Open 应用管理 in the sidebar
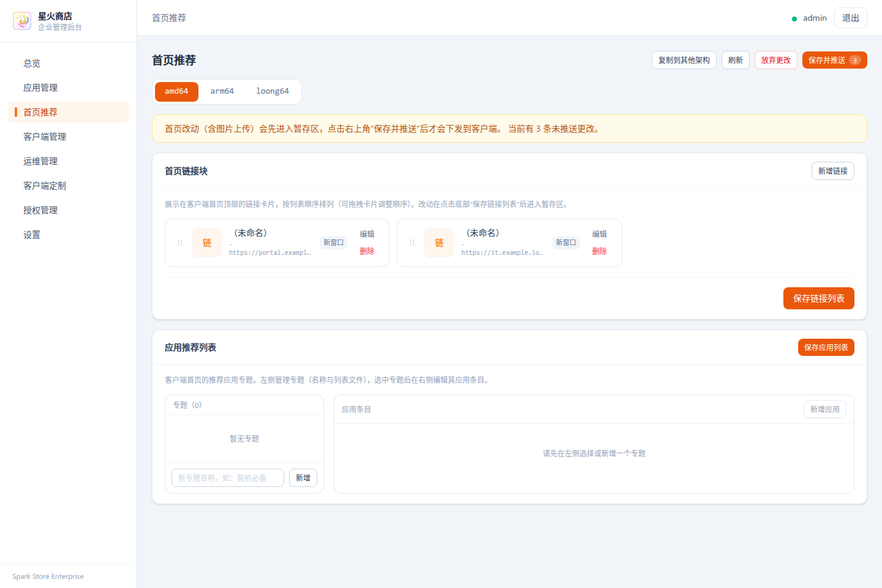Image resolution: width=882 pixels, height=588 pixels. (69, 88)
